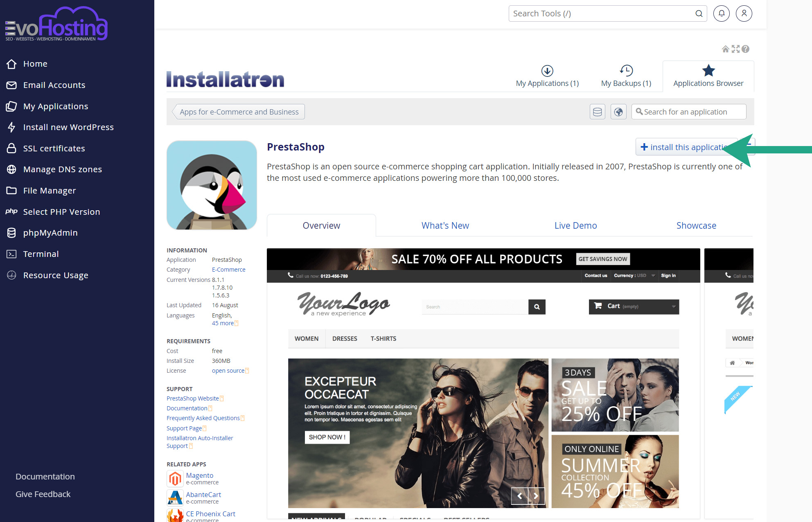Image resolution: width=812 pixels, height=522 pixels.
Task: Toggle the fullscreen expand icon
Action: coord(735,49)
